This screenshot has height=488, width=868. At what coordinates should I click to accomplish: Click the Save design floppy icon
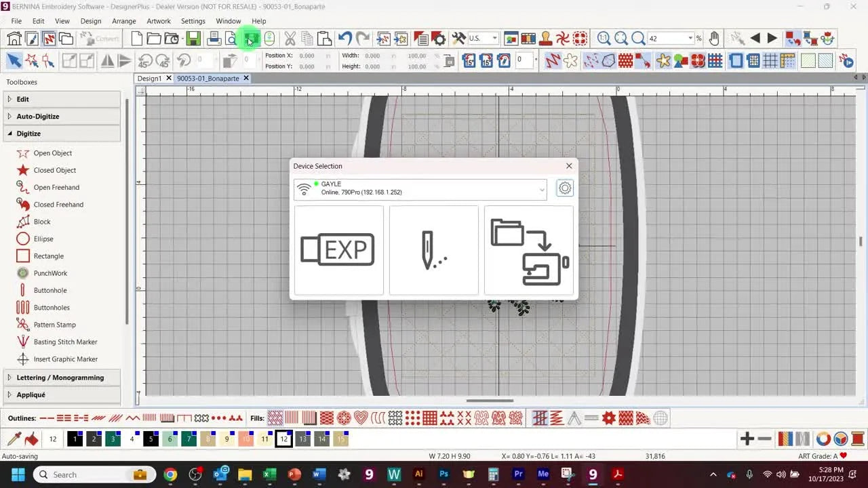pos(193,39)
